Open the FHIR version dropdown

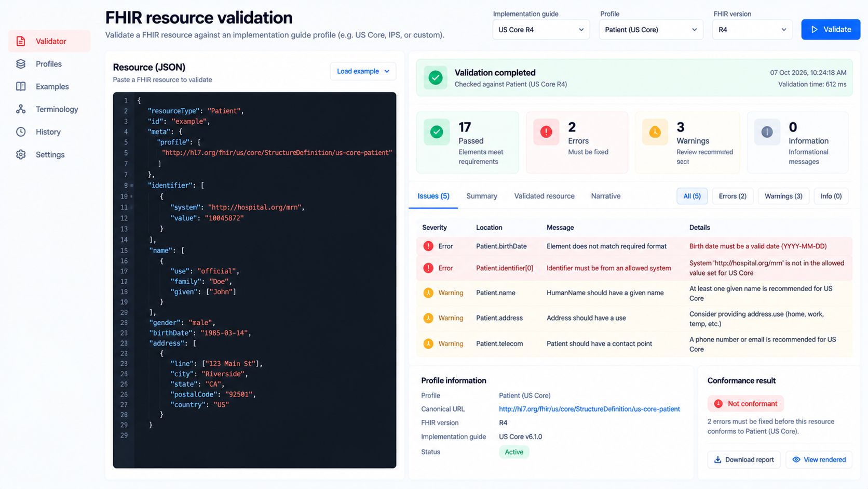pyautogui.click(x=752, y=30)
